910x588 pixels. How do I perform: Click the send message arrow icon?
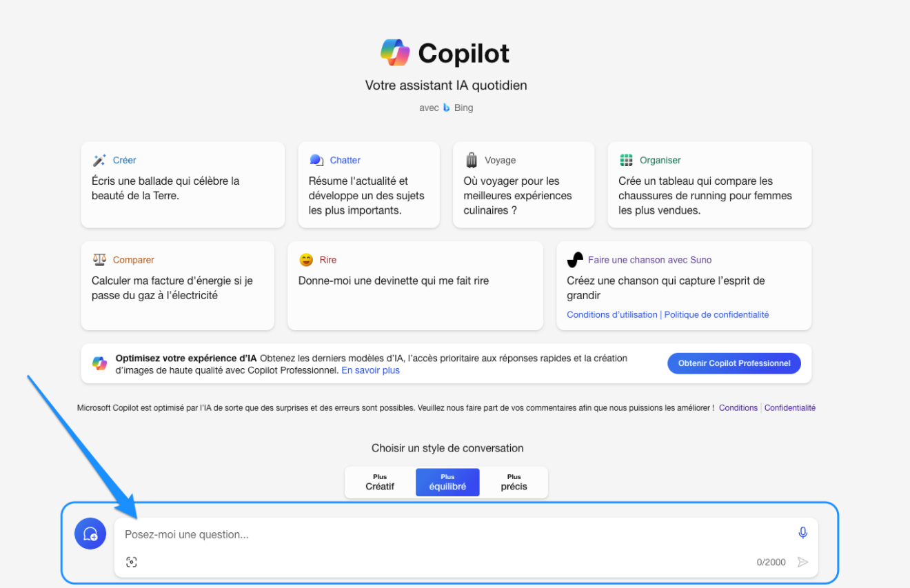[802, 562]
